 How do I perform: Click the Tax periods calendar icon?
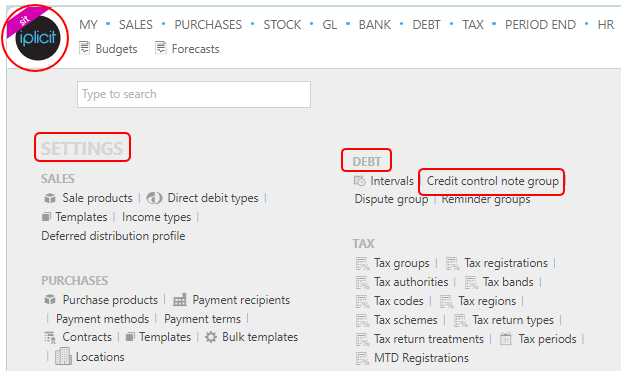506,339
